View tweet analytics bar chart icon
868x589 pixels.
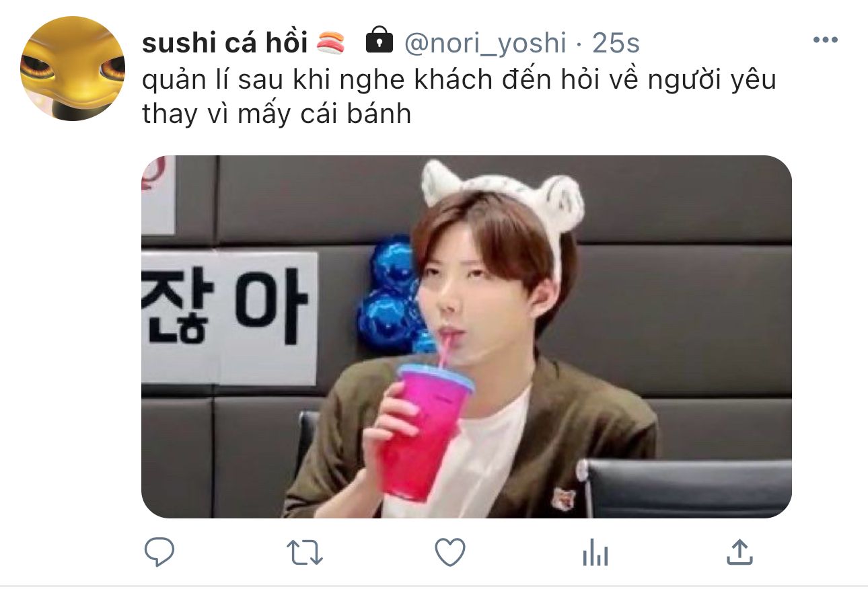click(x=595, y=553)
